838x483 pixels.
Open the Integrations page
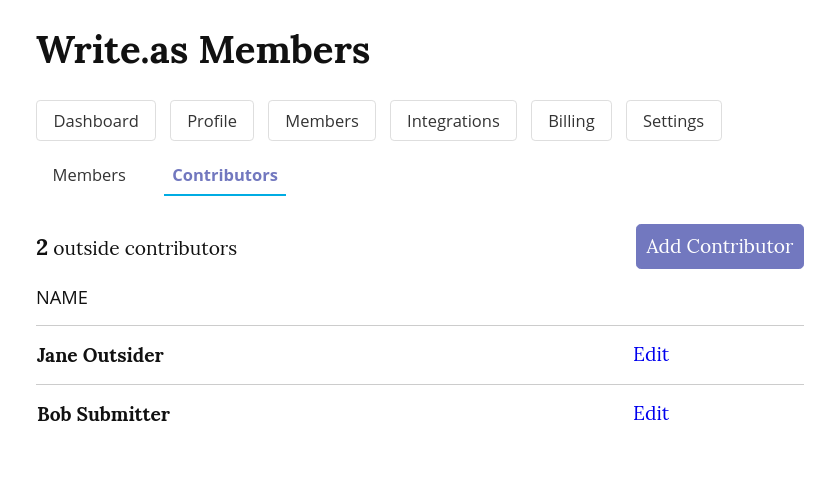453,121
